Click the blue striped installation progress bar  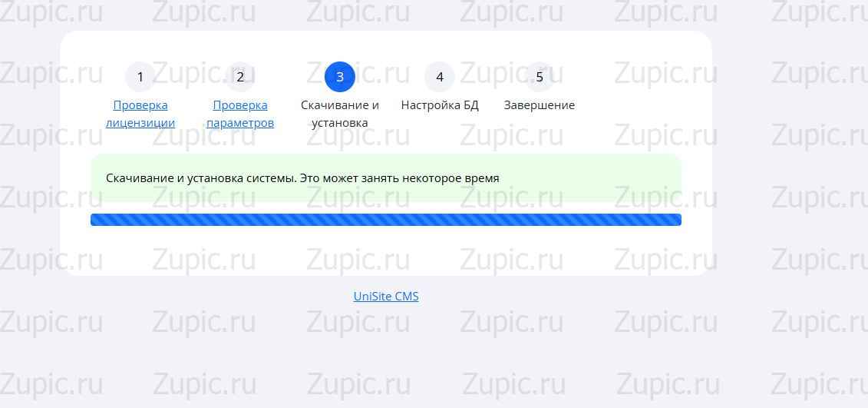pos(386,221)
